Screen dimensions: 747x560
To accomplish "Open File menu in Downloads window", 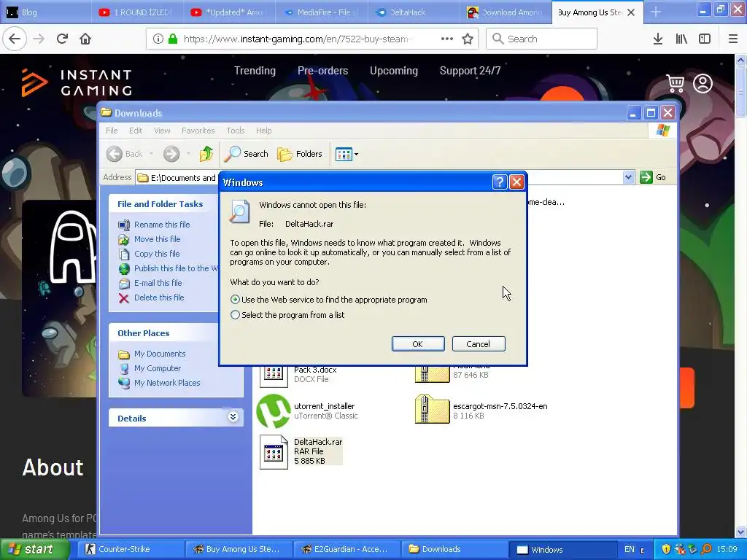I will click(x=112, y=131).
